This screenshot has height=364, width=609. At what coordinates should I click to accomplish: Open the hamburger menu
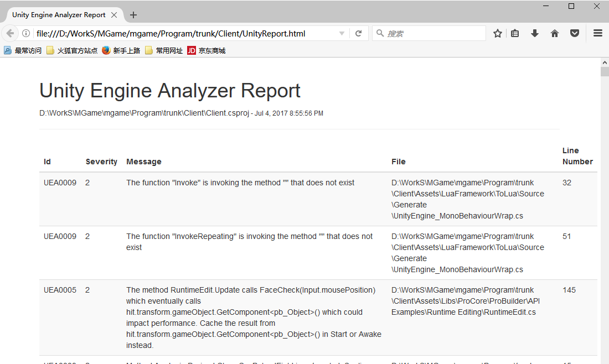[x=598, y=33]
